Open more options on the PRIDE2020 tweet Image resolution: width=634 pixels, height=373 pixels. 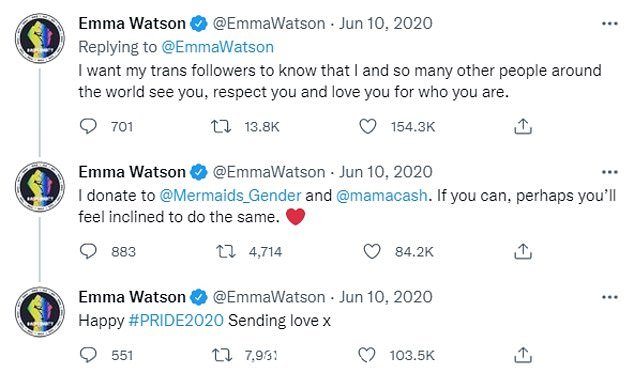610,297
